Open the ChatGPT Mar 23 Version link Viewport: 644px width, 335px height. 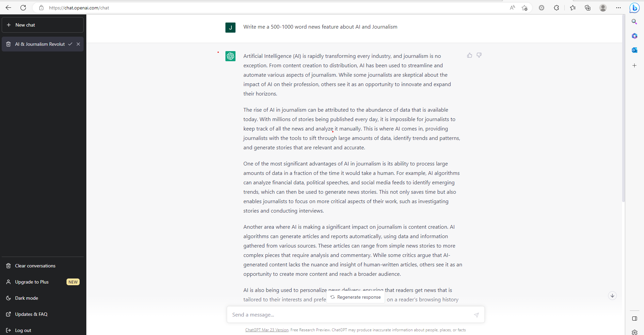pyautogui.click(x=267, y=330)
